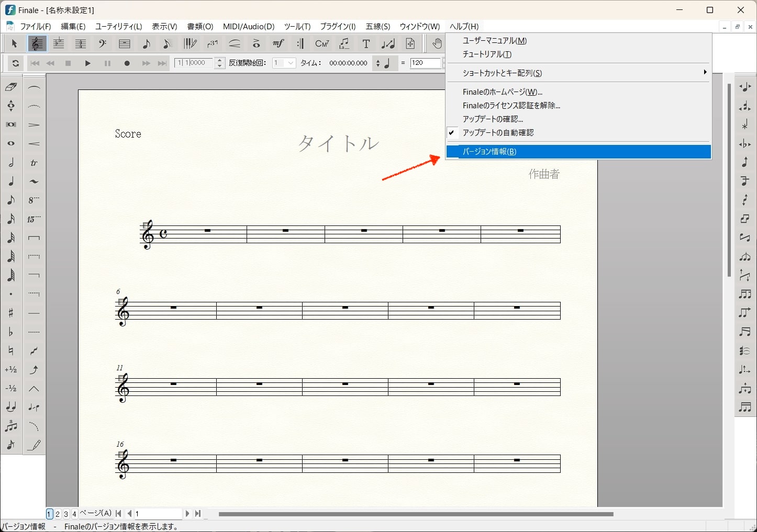
Task: Select the sharp accidental in the palette
Action: [x=11, y=313]
